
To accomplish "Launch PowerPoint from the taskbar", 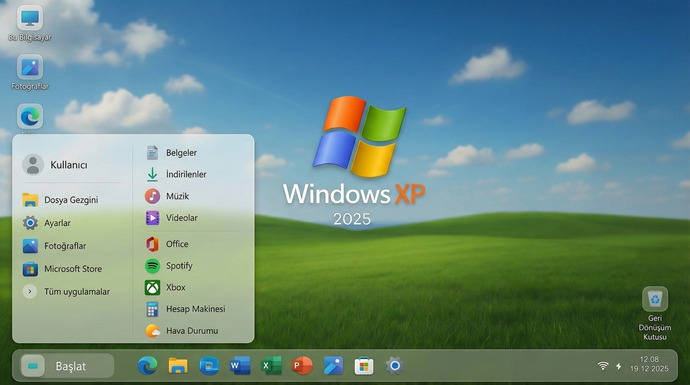I will click(302, 366).
